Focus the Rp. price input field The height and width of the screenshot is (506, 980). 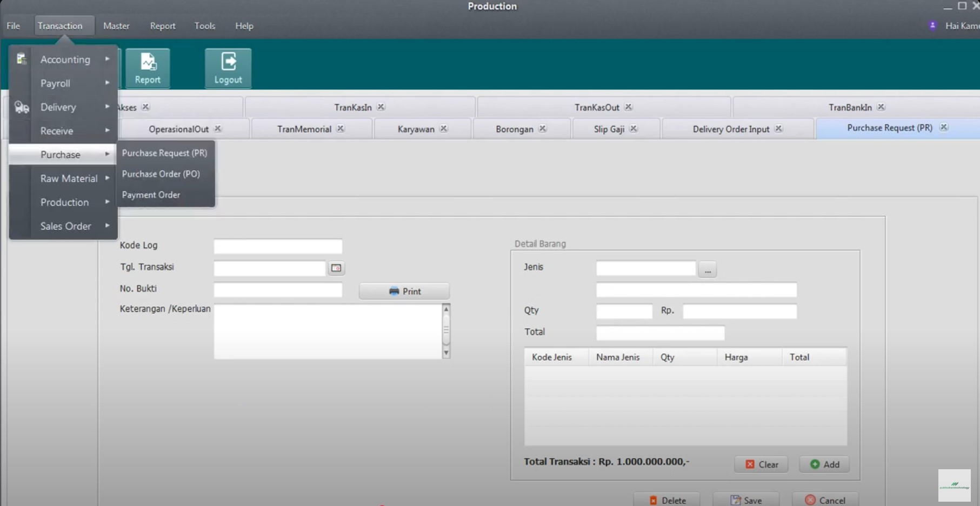[739, 311]
